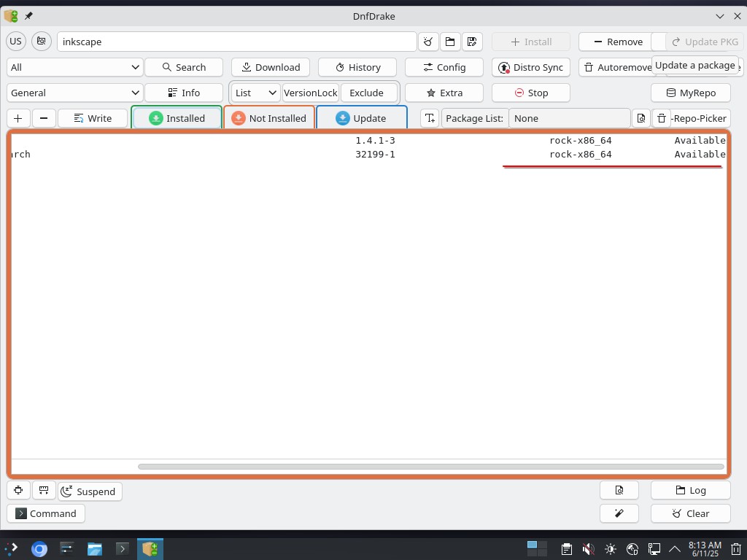Select version 1.4.1-3 in the results
747x560 pixels.
click(376, 141)
